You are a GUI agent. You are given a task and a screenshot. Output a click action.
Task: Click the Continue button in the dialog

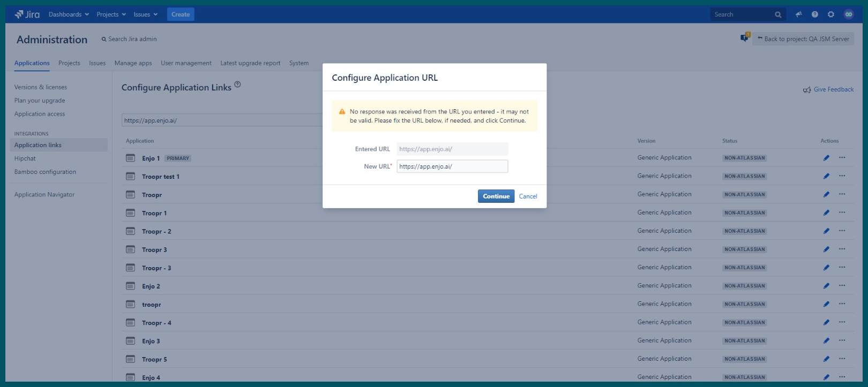point(496,196)
